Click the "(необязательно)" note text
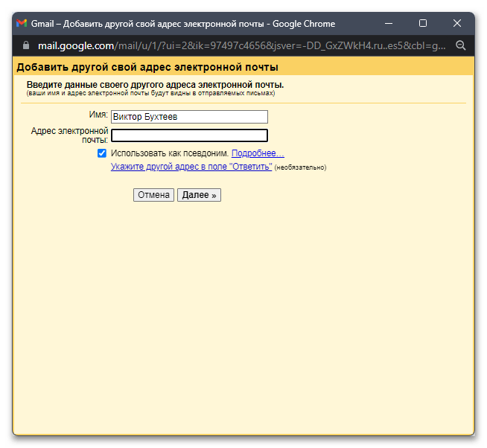This screenshot has height=448, width=487. pos(300,167)
